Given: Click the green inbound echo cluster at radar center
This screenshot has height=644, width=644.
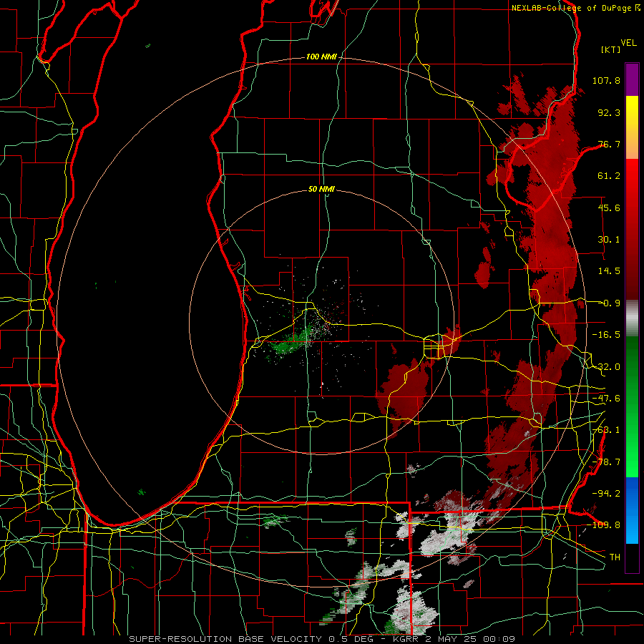Looking at the screenshot, I should pyautogui.click(x=293, y=341).
